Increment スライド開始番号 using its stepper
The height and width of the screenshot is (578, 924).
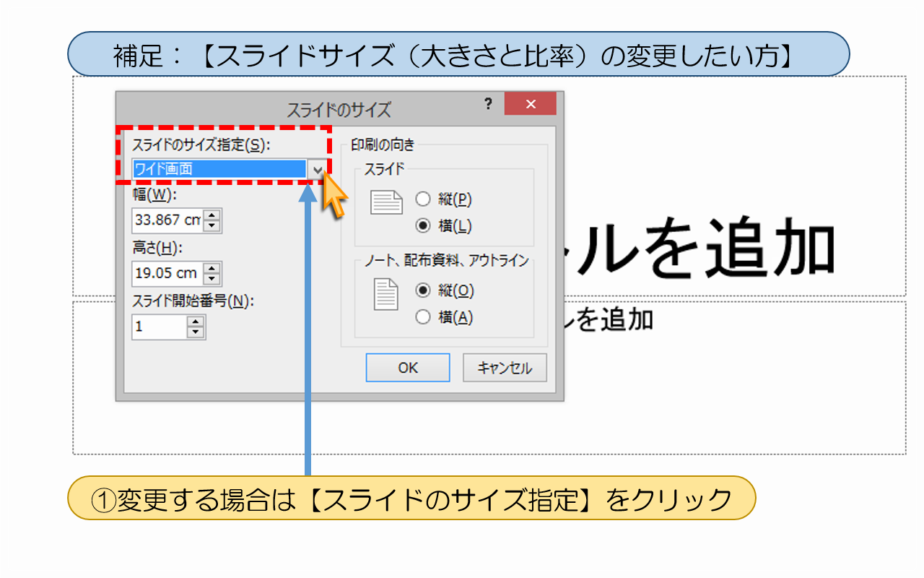194,323
